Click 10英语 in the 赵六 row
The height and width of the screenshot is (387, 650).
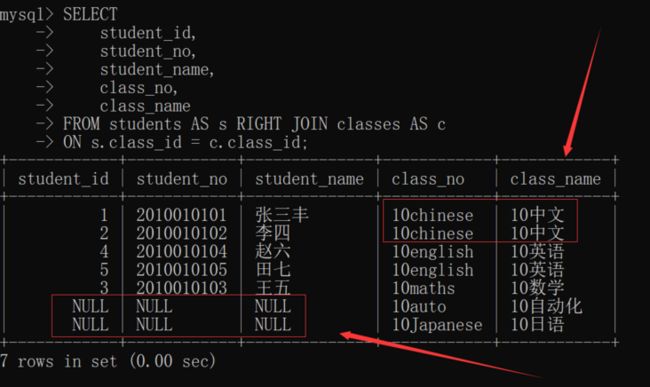[537, 252]
